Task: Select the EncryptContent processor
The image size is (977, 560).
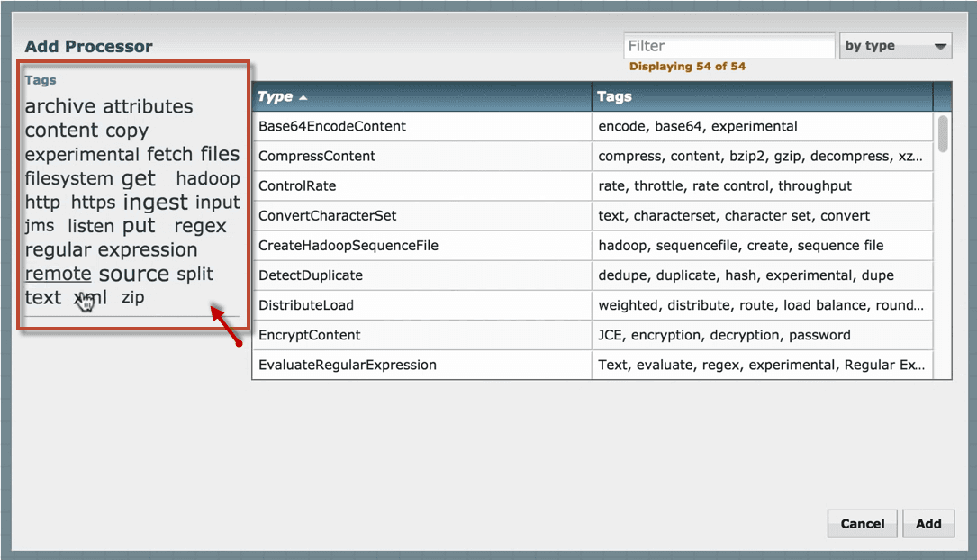Action: [309, 335]
